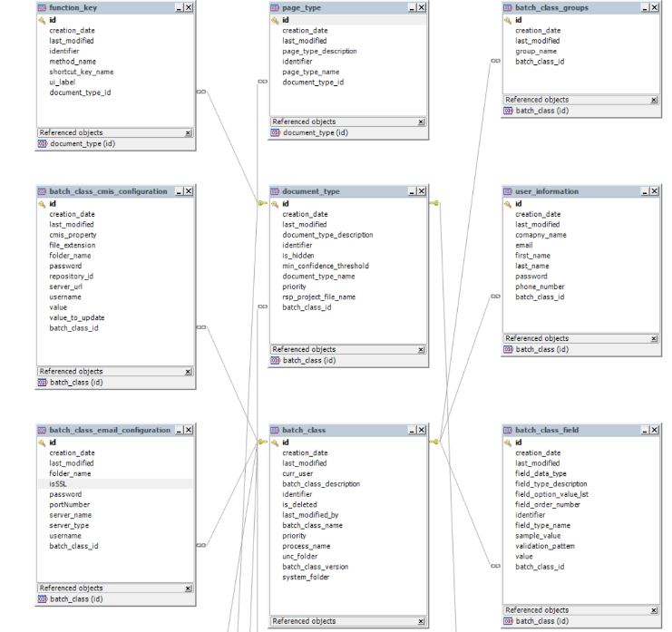Image resolution: width=672 pixels, height=632 pixels.
Task: Click reference icon beside batch_class (id) in document_type
Action: click(276, 361)
